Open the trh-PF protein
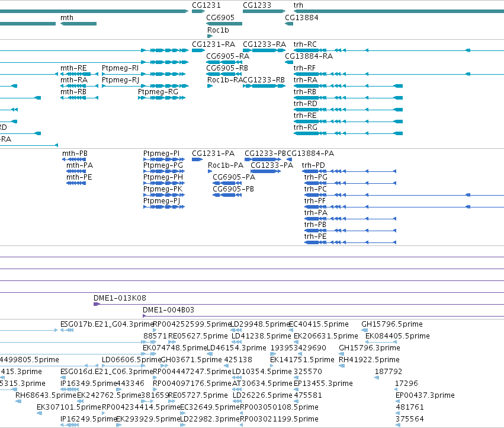This screenshot has width=504, height=428. 314,201
